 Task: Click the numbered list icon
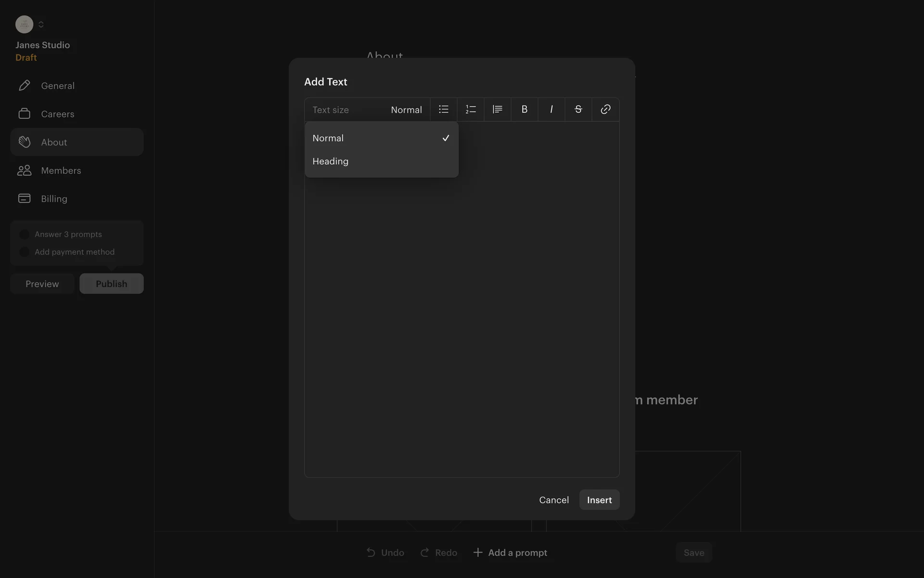pyautogui.click(x=470, y=109)
